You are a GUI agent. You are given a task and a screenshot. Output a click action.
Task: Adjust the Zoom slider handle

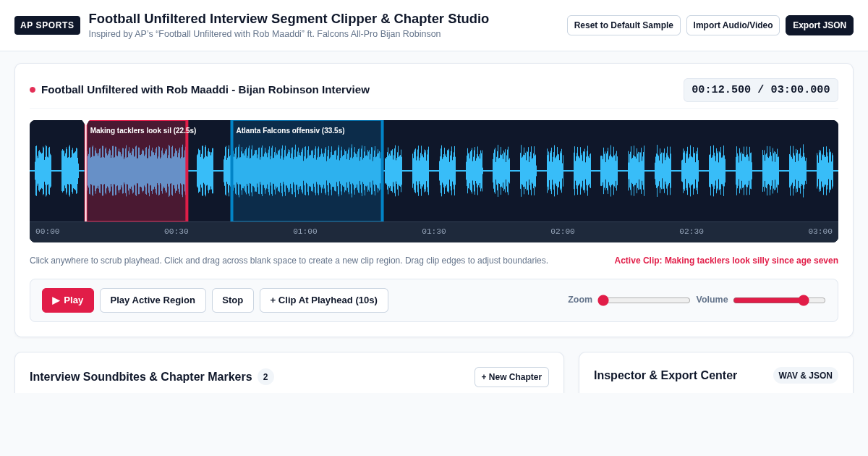pyautogui.click(x=603, y=300)
